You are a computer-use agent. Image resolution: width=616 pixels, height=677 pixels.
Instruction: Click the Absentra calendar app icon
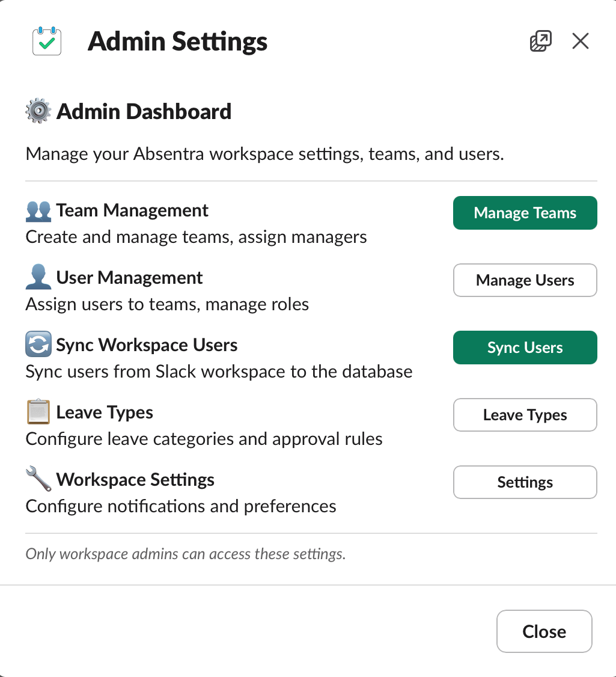point(46,40)
